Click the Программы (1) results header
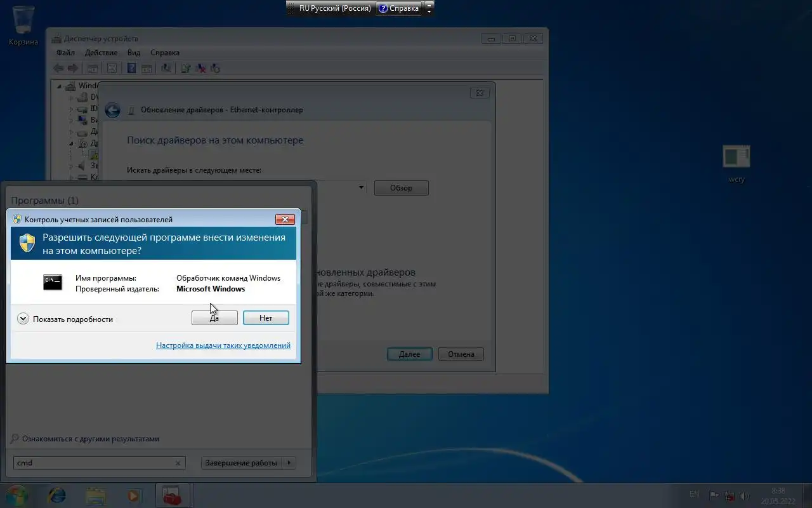This screenshot has height=508, width=812. point(45,201)
